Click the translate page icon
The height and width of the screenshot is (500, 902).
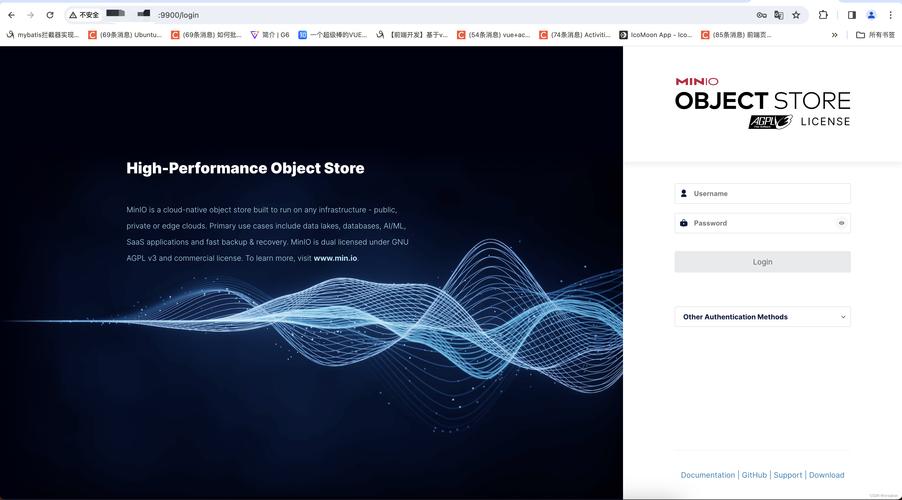pos(779,15)
